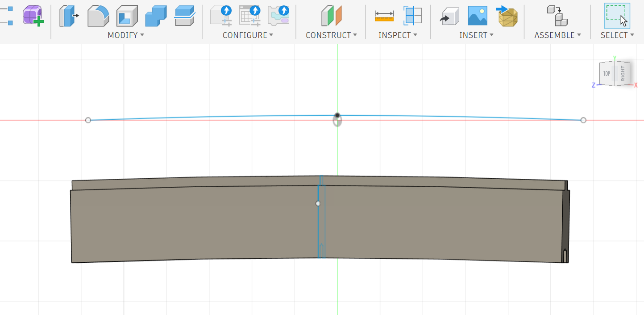Image resolution: width=644 pixels, height=315 pixels.
Task: Open the ASSEMBLE dropdown menu
Action: 557,35
